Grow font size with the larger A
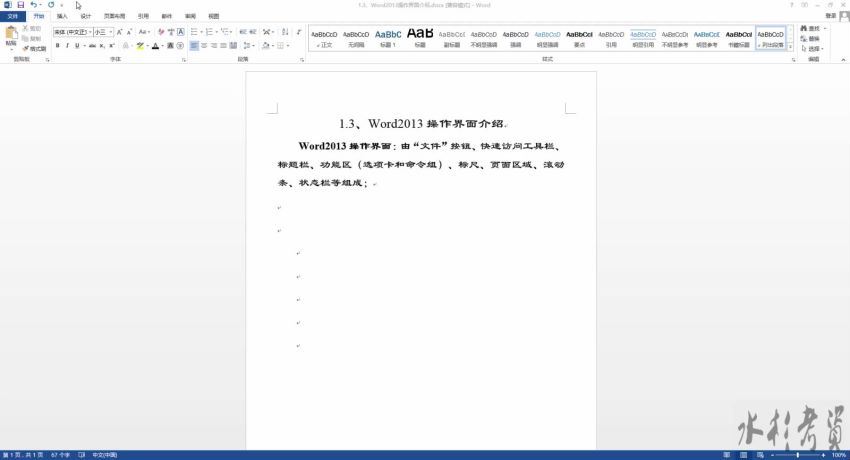850x460 pixels. [119, 33]
